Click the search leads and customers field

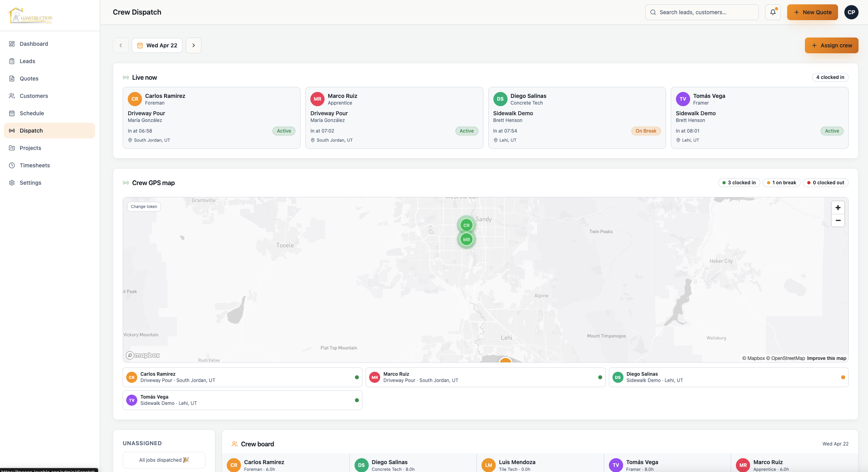(x=702, y=12)
